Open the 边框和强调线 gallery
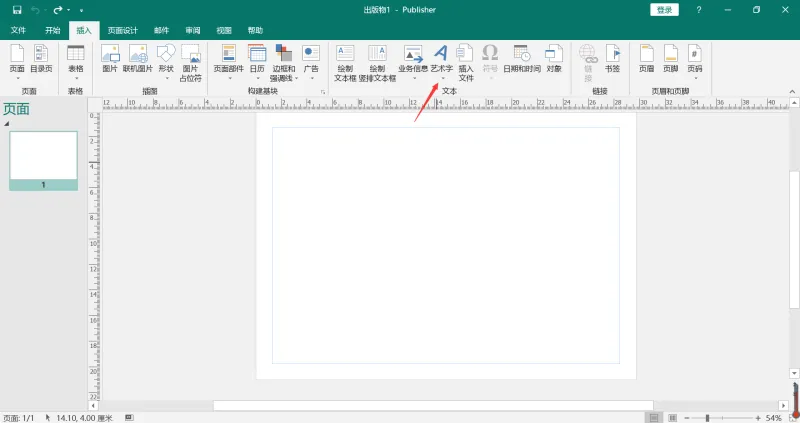The image size is (800, 423). point(284,63)
